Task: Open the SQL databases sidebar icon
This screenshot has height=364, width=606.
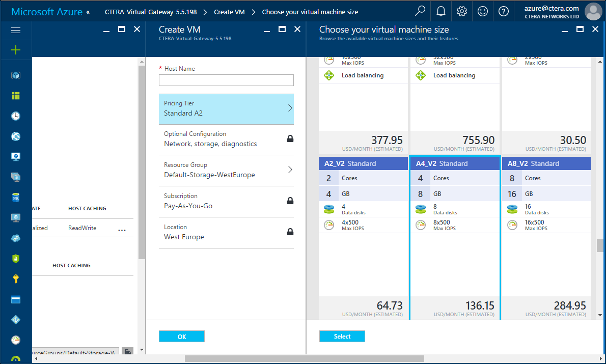Action: pos(16,198)
